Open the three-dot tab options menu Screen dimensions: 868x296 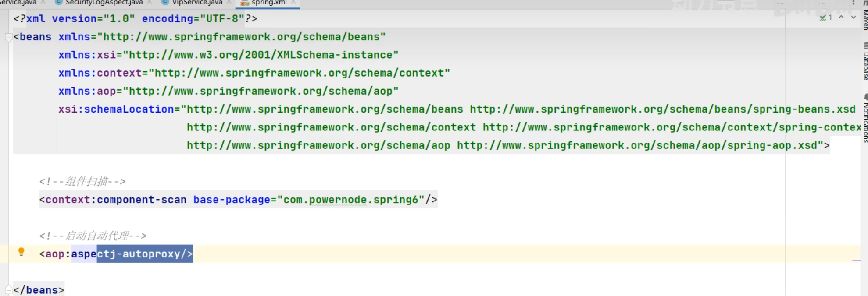853,3
